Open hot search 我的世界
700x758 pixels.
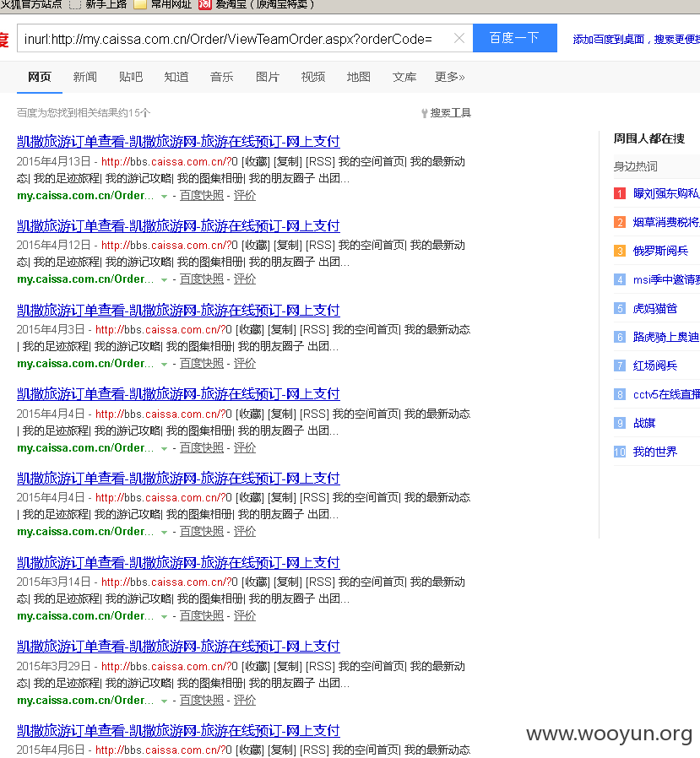[x=655, y=452]
